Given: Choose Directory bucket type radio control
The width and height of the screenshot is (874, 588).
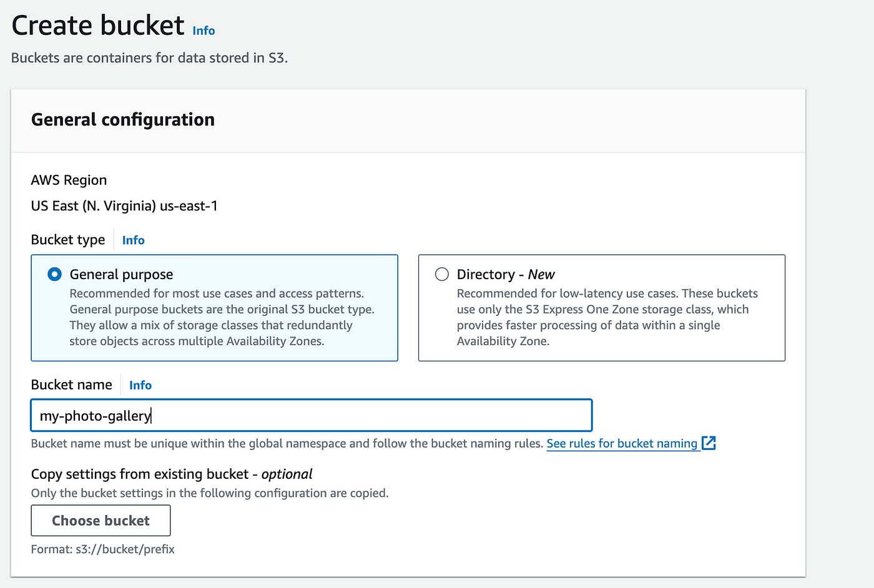Looking at the screenshot, I should click(x=441, y=274).
